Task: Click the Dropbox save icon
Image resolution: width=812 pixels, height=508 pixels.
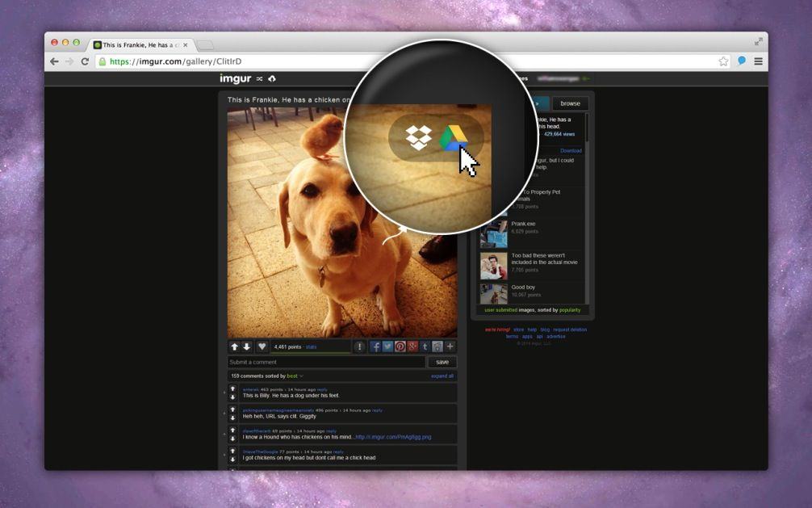Action: tap(418, 138)
